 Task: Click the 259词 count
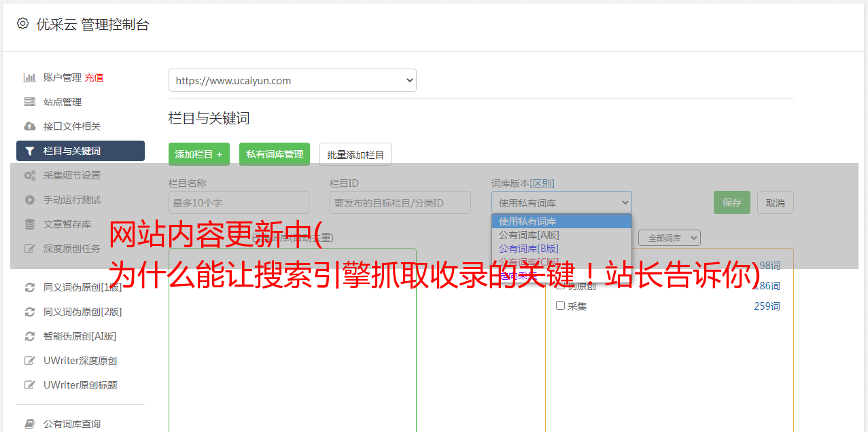pos(767,306)
